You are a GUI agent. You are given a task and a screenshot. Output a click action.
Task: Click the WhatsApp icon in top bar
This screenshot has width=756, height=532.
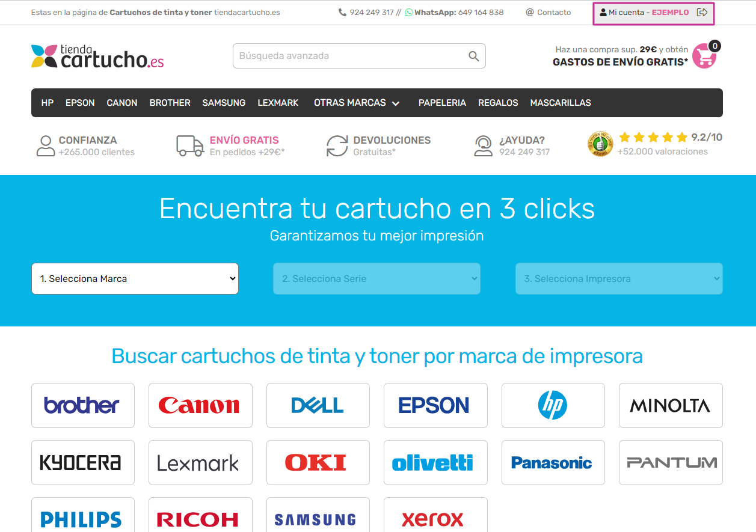pos(409,13)
